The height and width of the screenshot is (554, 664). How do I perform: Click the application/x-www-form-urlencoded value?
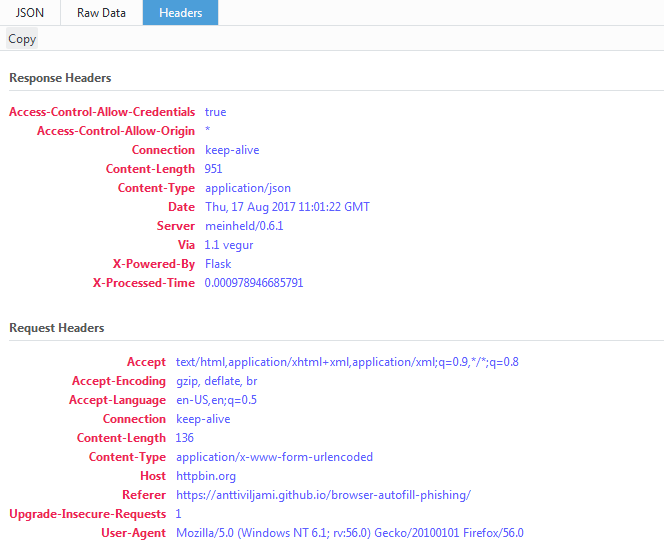point(274,457)
